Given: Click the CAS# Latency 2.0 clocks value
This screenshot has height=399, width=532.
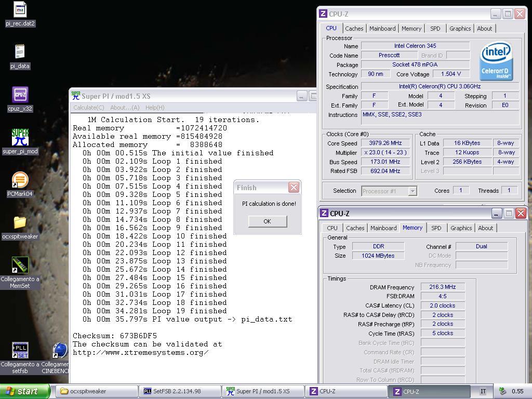Looking at the screenshot, I should coord(443,305).
